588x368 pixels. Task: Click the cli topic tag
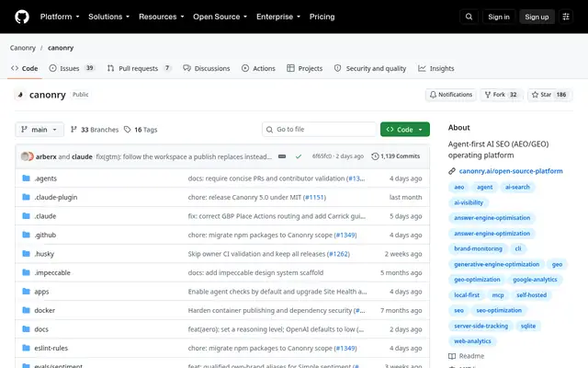click(518, 248)
